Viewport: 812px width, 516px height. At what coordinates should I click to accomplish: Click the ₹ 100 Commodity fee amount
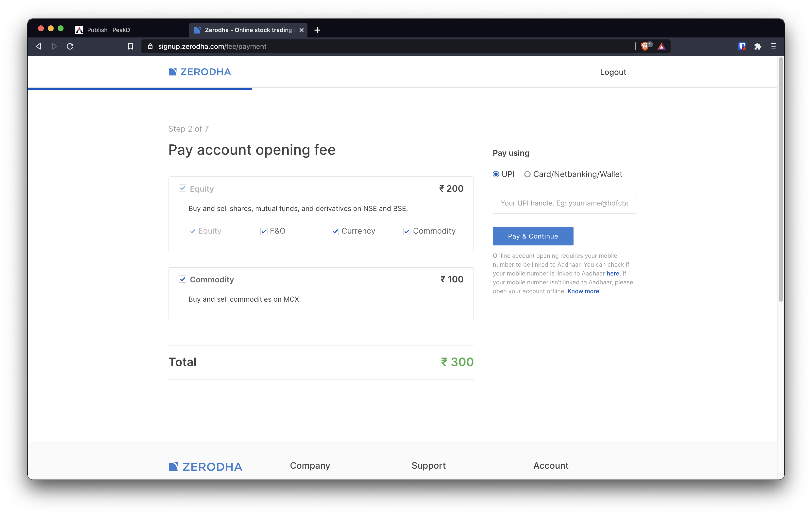pyautogui.click(x=452, y=279)
